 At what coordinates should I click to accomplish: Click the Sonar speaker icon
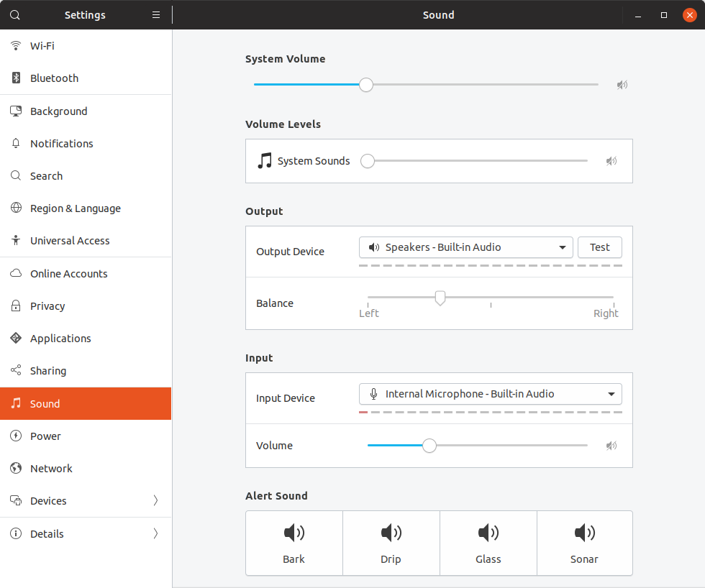point(585,533)
